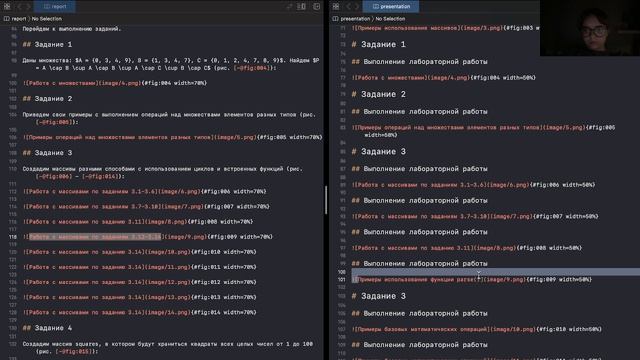Click image/10.png line in presentation pane
The height and width of the screenshot is (360, 640).
coord(477,329)
